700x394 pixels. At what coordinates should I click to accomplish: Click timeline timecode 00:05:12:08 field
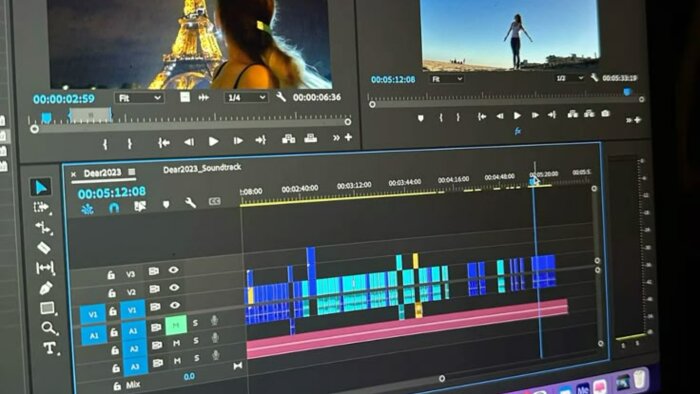[x=112, y=192]
